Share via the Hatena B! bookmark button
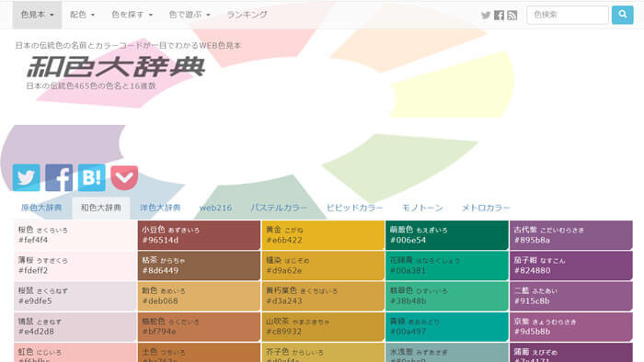The height and width of the screenshot is (362, 644). click(x=92, y=177)
